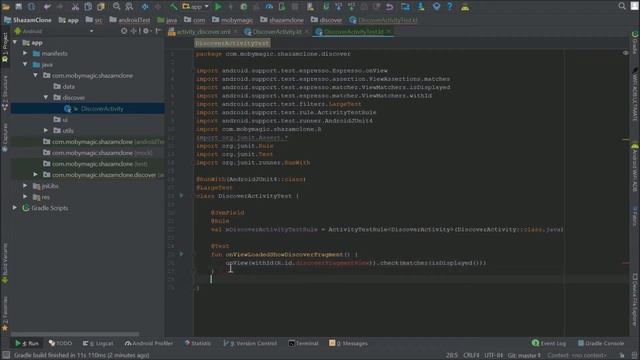Open the Run tool window tab
Screen dimensions: 640x360
coord(27,343)
